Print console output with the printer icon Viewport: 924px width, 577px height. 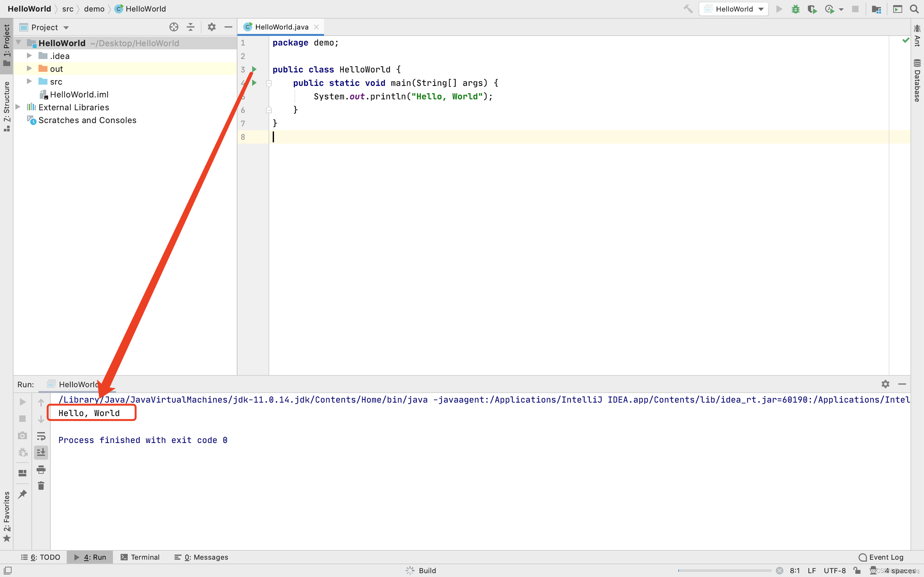pos(41,470)
